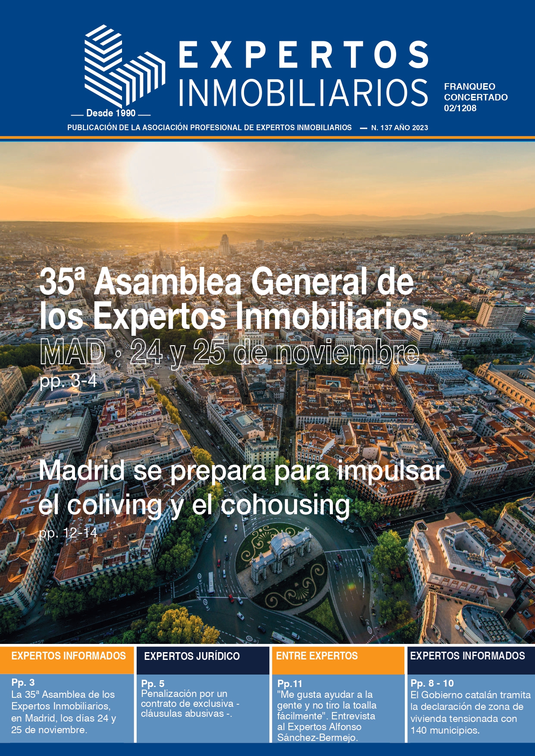Click the Expertos Inmobiliarios building logo
535x756 pixels.
click(x=125, y=66)
